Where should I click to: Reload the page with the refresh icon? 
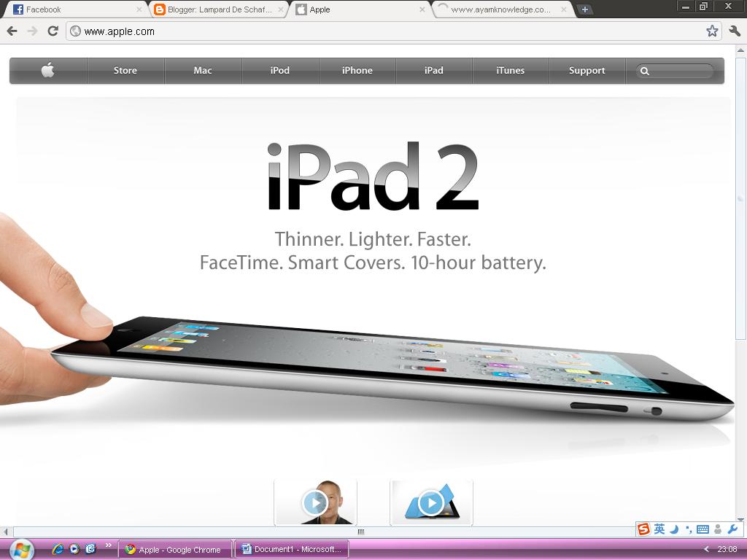click(53, 31)
